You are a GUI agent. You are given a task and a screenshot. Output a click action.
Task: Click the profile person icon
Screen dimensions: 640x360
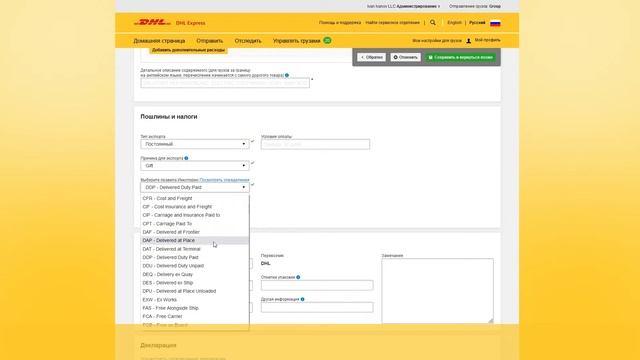[469, 40]
